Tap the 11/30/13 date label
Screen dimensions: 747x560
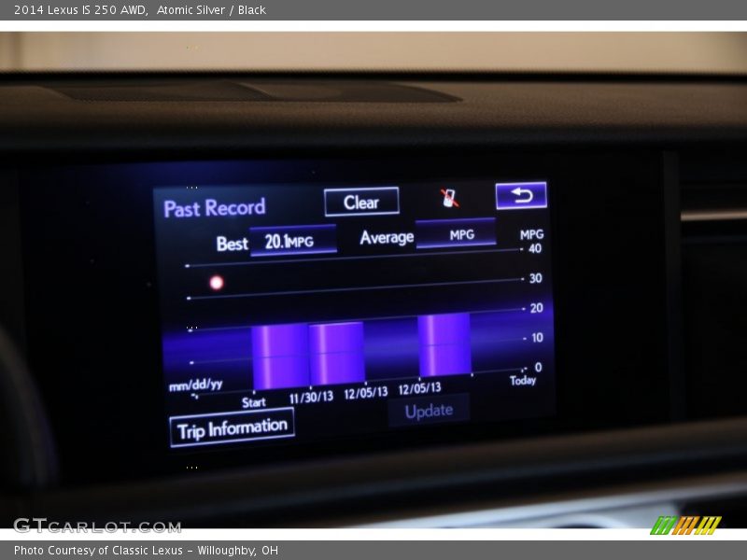click(x=311, y=397)
